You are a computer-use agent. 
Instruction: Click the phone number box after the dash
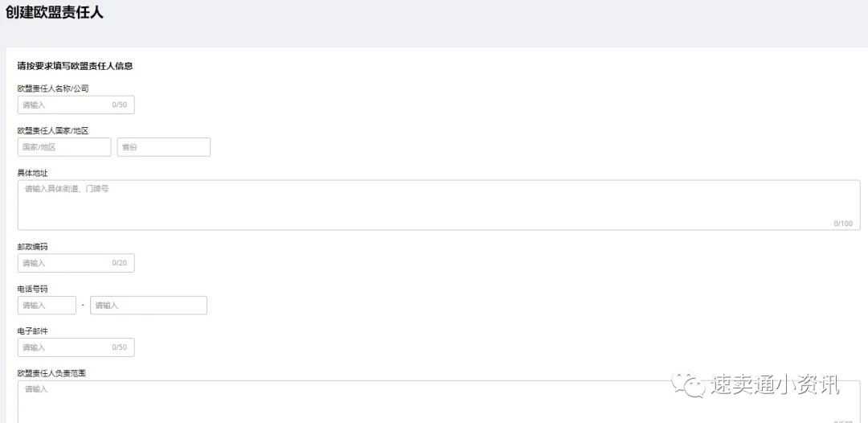click(149, 305)
